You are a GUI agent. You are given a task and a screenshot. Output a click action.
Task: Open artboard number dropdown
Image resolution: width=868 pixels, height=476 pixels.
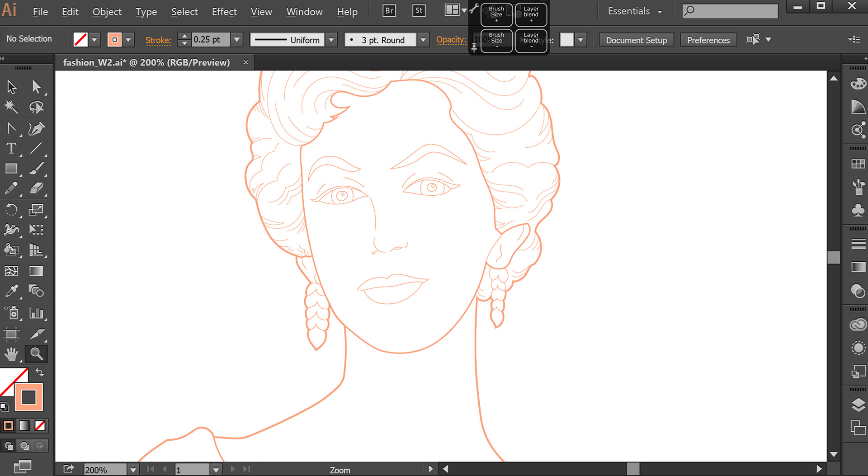click(x=216, y=470)
